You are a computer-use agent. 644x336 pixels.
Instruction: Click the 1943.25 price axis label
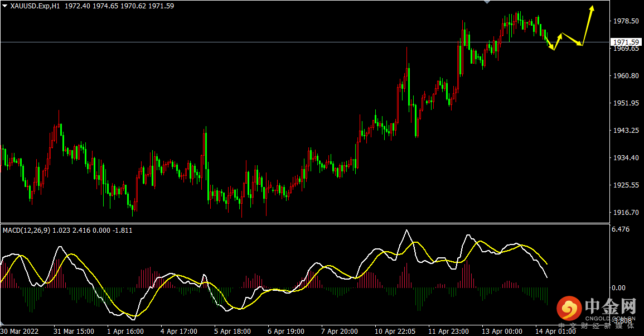pyautogui.click(x=626, y=131)
